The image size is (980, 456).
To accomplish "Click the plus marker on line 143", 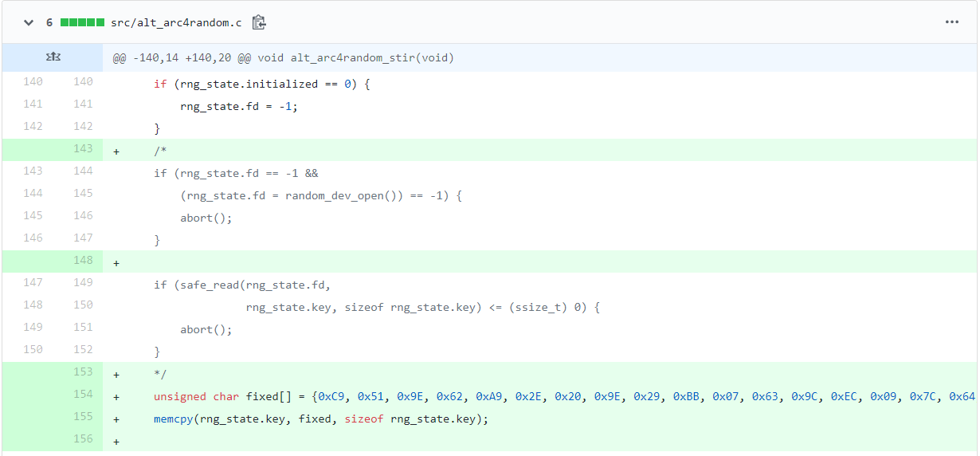I will 116,151.
